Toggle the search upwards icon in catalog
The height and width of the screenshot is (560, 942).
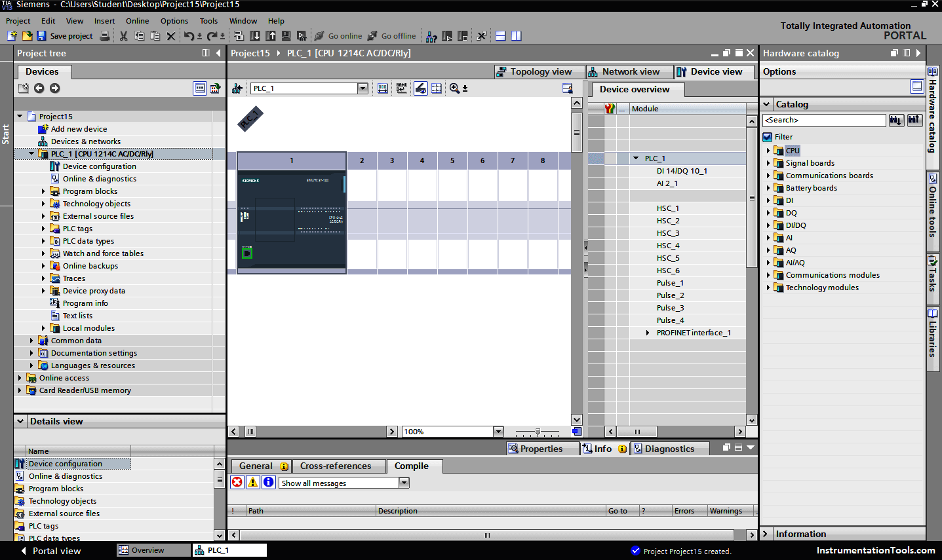tap(914, 120)
